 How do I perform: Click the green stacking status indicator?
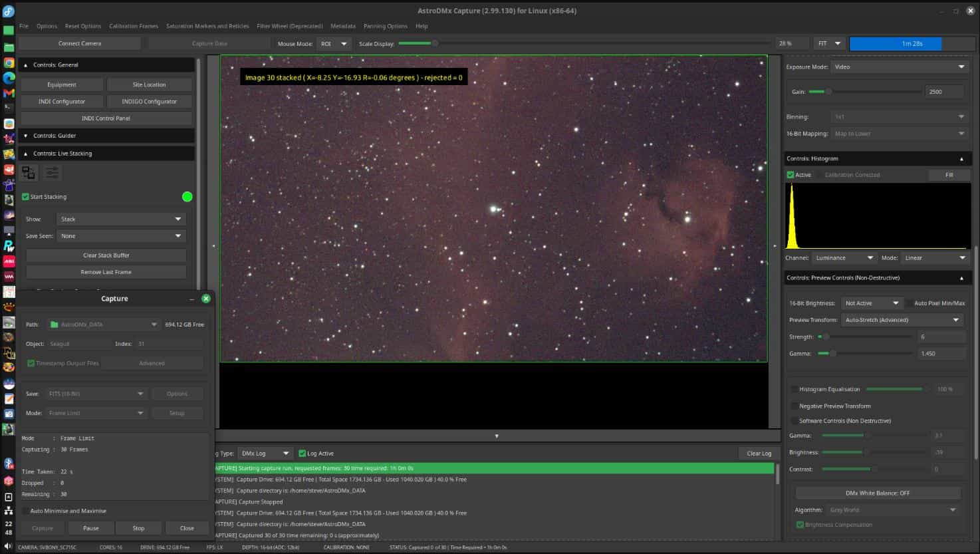pos(187,197)
